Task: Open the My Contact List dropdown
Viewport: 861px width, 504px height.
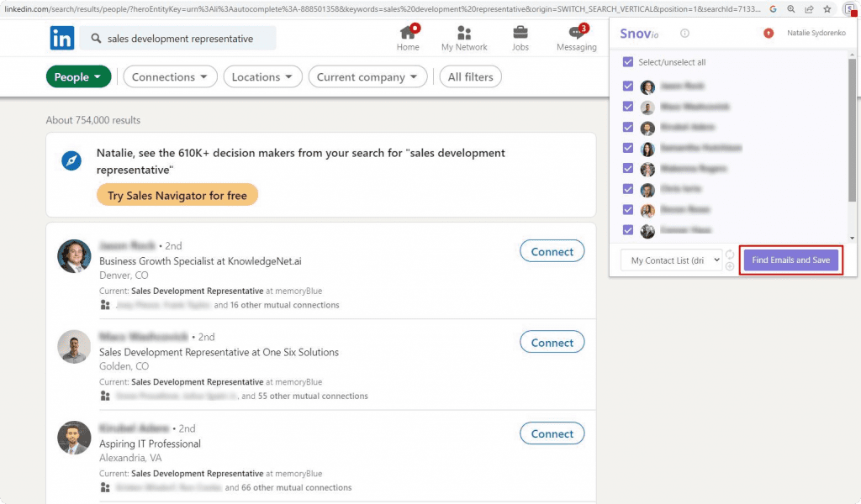Action: [672, 260]
